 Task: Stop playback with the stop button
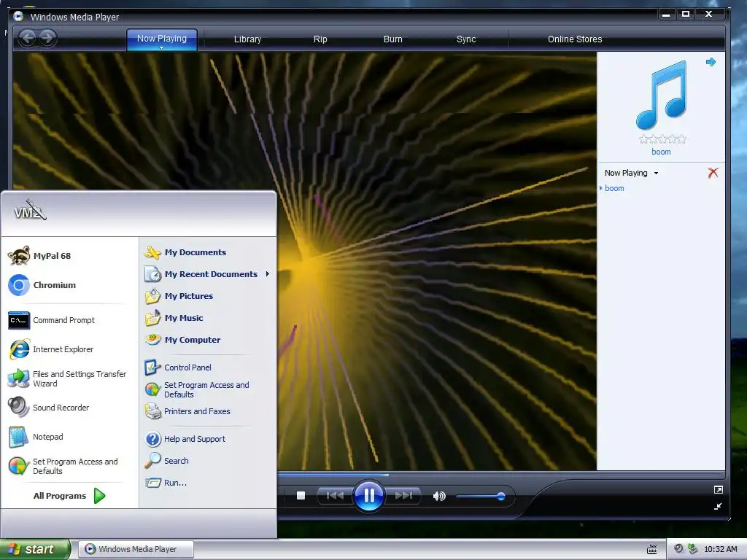pos(301,496)
